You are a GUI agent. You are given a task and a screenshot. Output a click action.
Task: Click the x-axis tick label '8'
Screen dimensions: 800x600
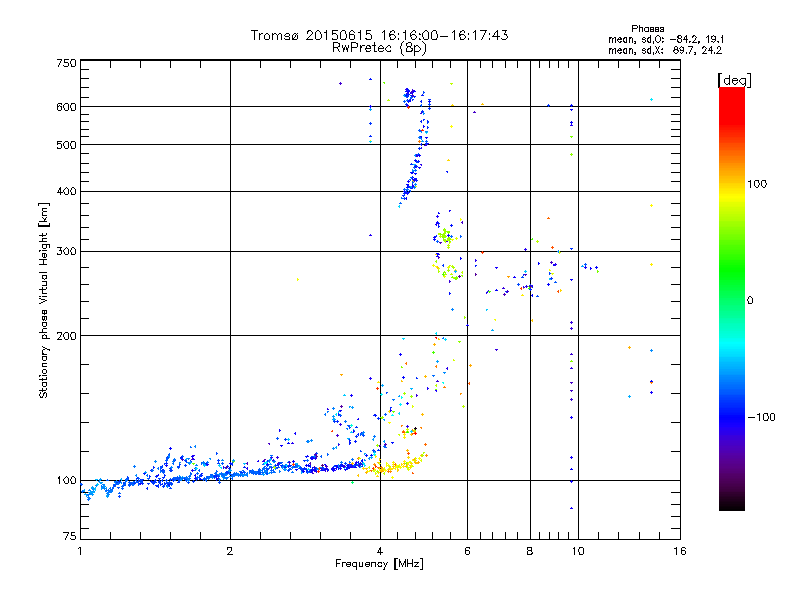[x=530, y=551]
